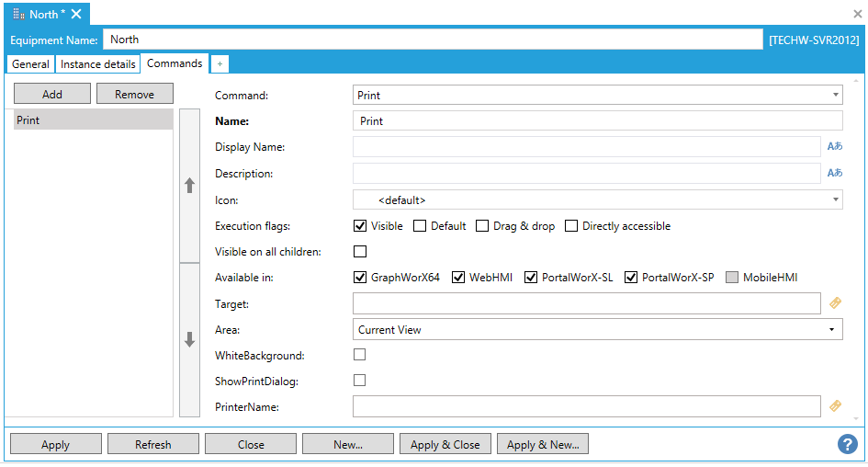The image size is (868, 467).
Task: Open the blue help question mark icon
Action: (x=847, y=444)
